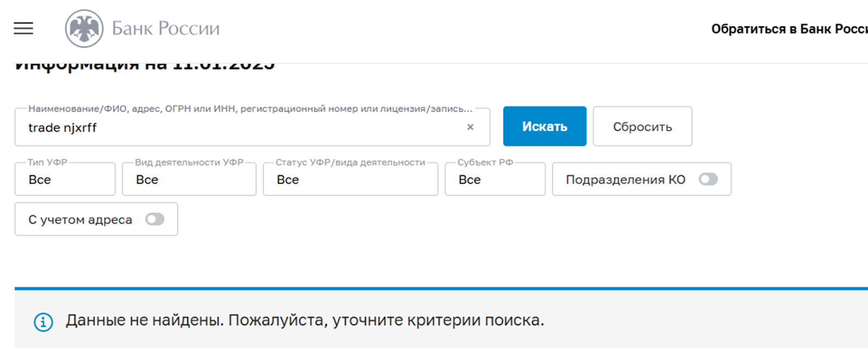This screenshot has width=868, height=362.
Task: Expand the Тип УФР dropdown
Action: (65, 179)
